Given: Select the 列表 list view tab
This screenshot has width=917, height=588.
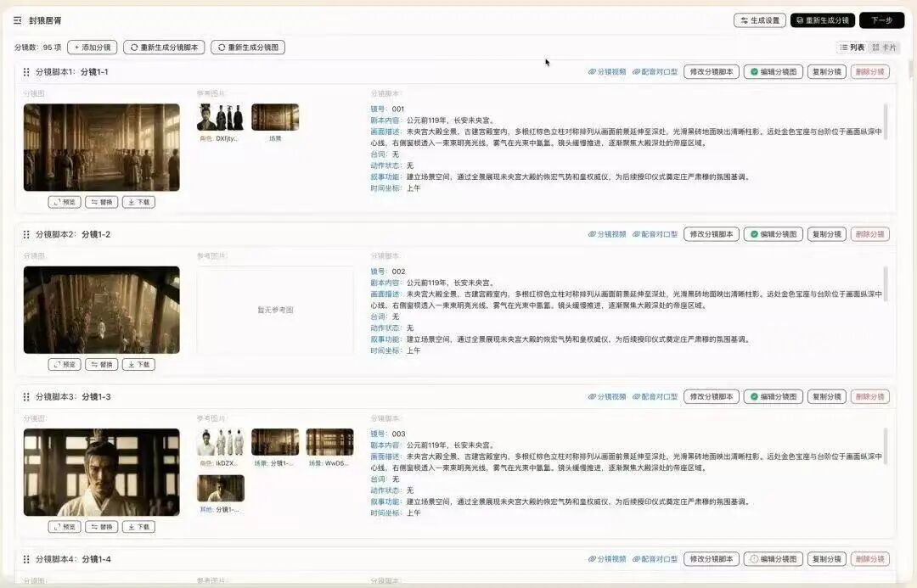Looking at the screenshot, I should 858,47.
